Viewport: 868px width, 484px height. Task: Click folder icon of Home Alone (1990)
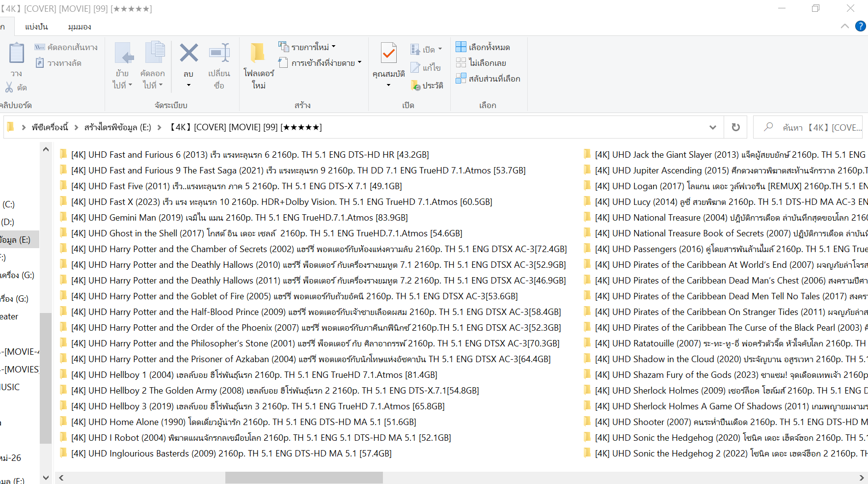tap(63, 422)
